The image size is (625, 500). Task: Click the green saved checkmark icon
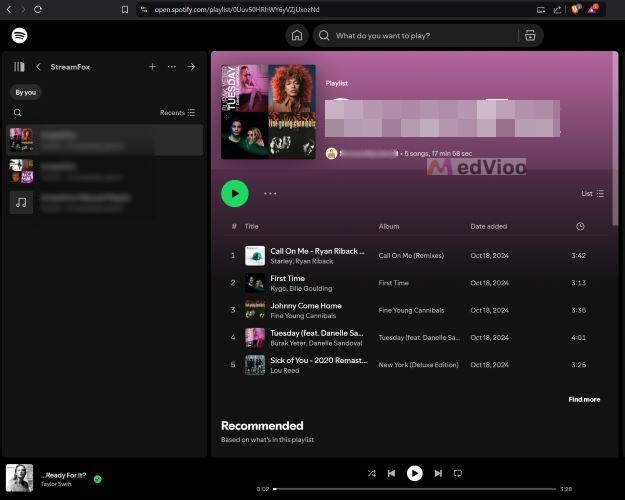click(98, 479)
